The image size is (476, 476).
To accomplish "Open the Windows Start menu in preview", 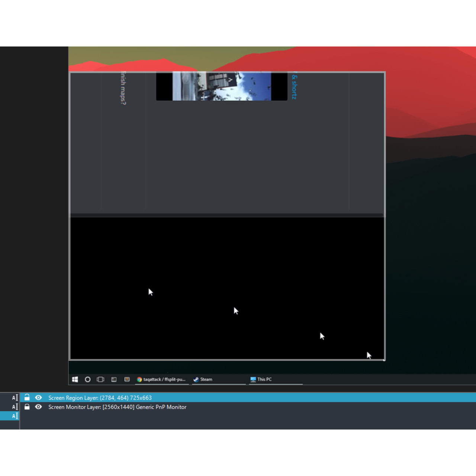I will pos(75,379).
